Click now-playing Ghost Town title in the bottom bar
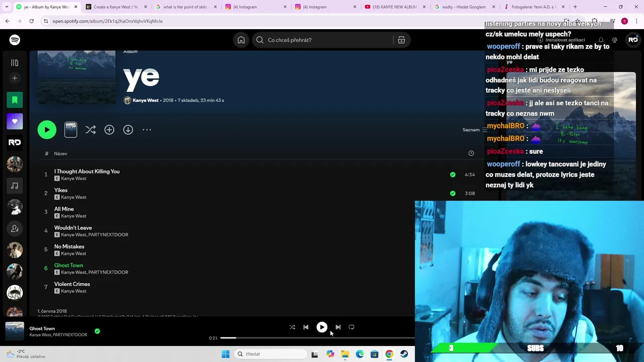644x362 pixels. (x=42, y=328)
